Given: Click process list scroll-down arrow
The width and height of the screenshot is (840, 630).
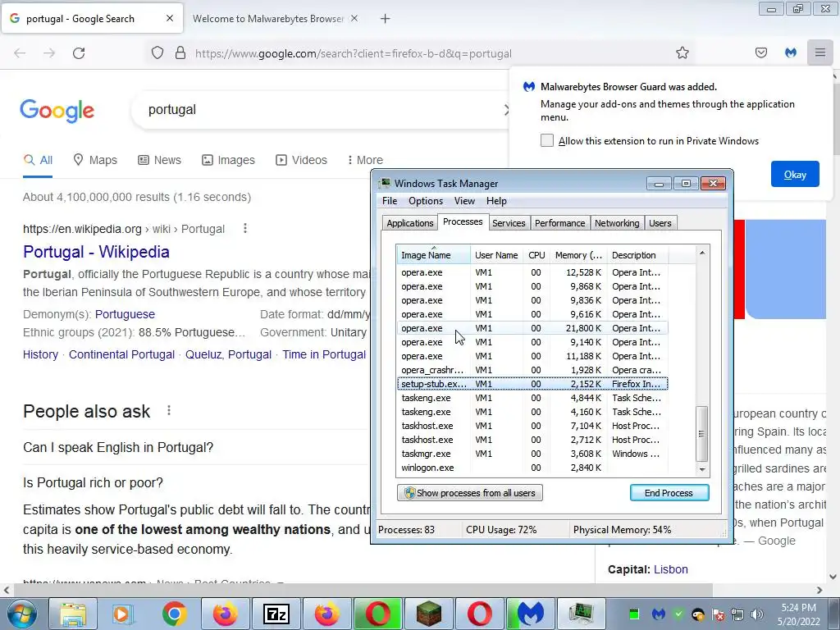Looking at the screenshot, I should 702,469.
